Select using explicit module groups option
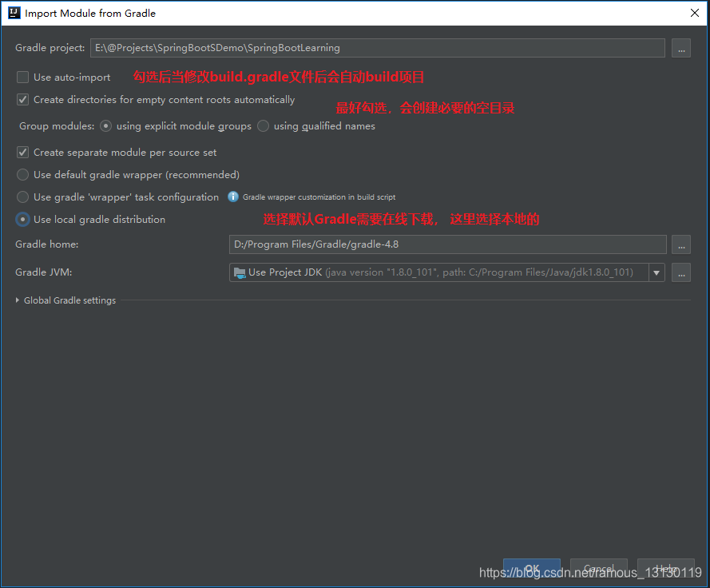This screenshot has width=710, height=588. 105,126
